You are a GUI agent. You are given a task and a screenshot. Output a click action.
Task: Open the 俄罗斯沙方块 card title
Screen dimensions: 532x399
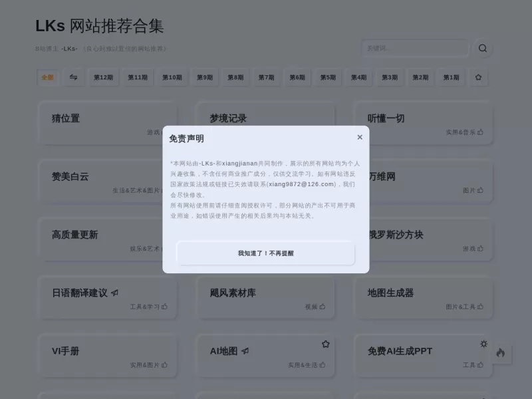click(x=396, y=235)
